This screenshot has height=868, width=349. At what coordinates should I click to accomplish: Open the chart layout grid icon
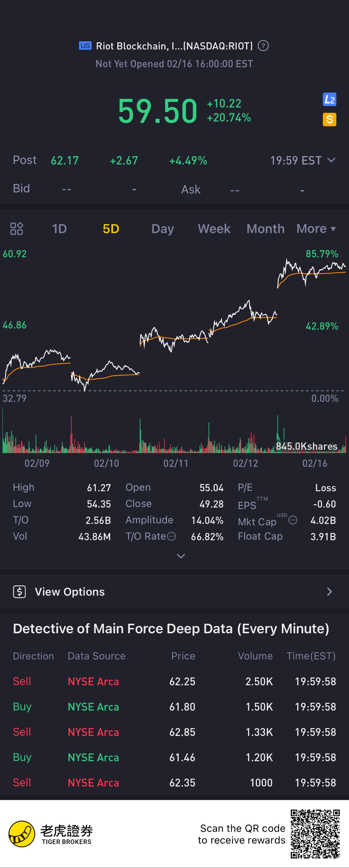(16, 229)
